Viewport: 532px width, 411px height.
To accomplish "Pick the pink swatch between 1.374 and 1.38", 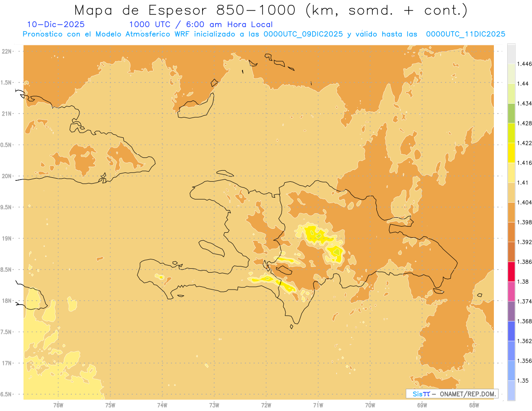I will click(x=511, y=291).
